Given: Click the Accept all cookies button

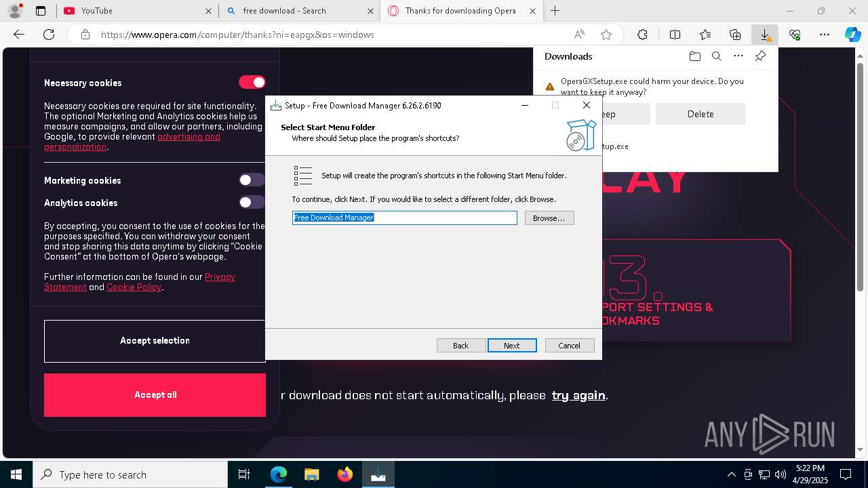Looking at the screenshot, I should (x=155, y=395).
